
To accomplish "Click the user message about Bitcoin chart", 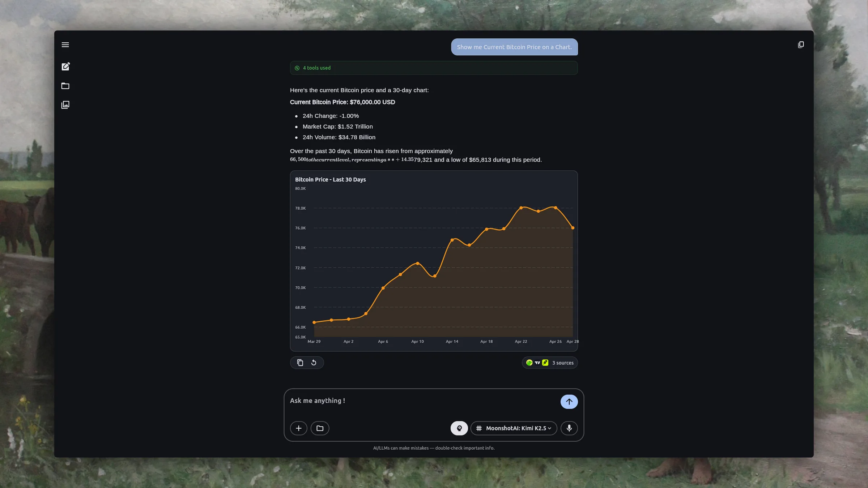I will coord(514,47).
